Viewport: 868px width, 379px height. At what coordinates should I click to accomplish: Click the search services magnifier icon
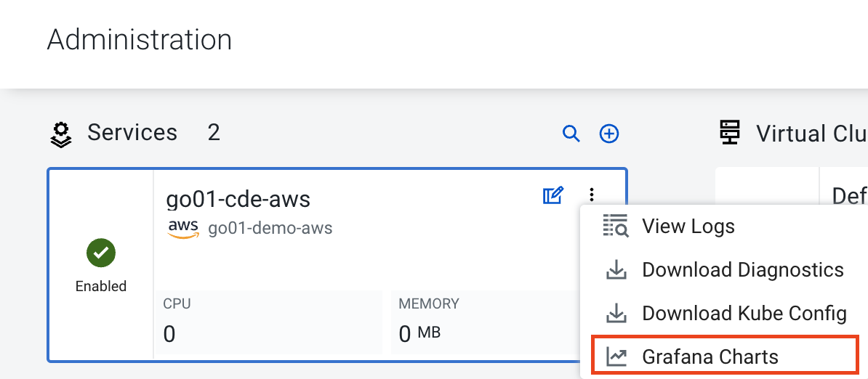click(x=571, y=134)
